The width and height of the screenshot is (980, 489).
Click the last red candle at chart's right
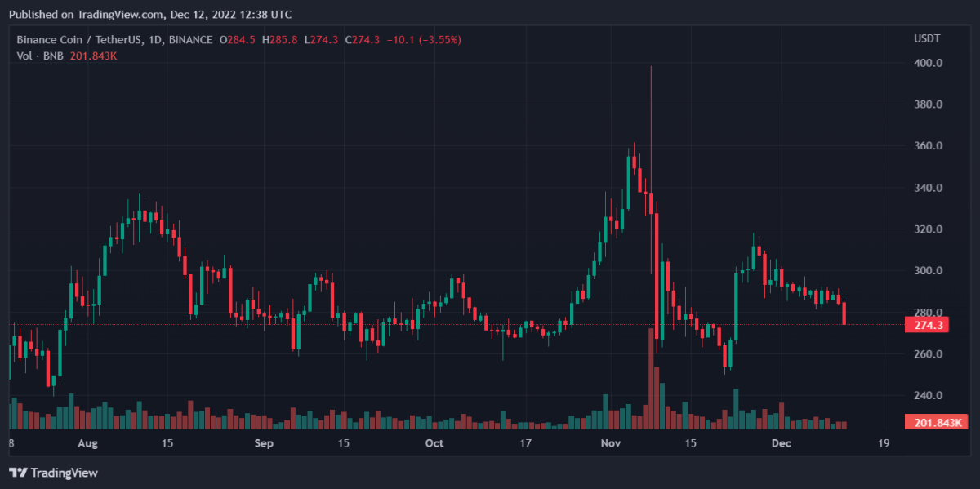(x=844, y=313)
